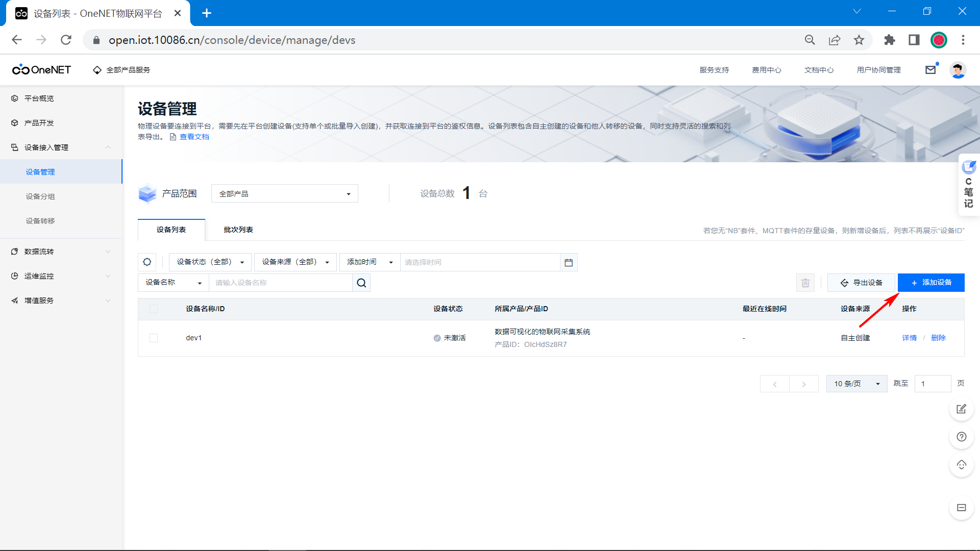Click the refresh icon beside device status filter
The image size is (980, 551).
(147, 262)
